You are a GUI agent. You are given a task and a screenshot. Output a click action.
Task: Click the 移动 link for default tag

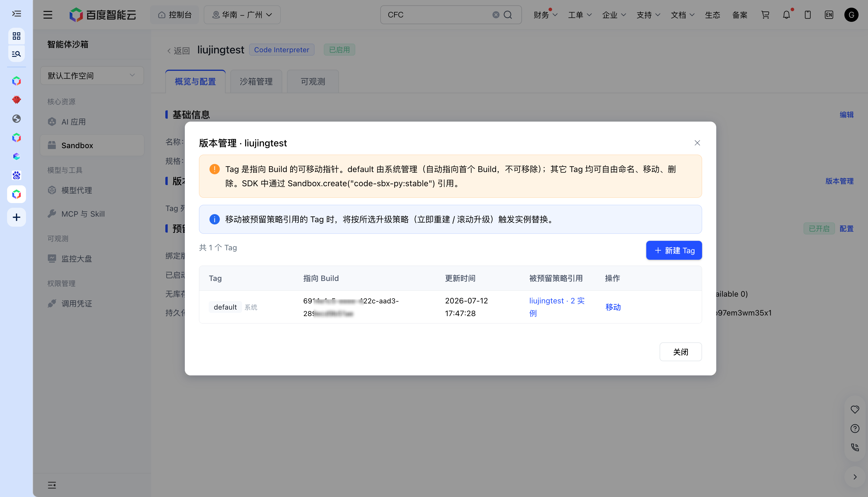coord(613,307)
